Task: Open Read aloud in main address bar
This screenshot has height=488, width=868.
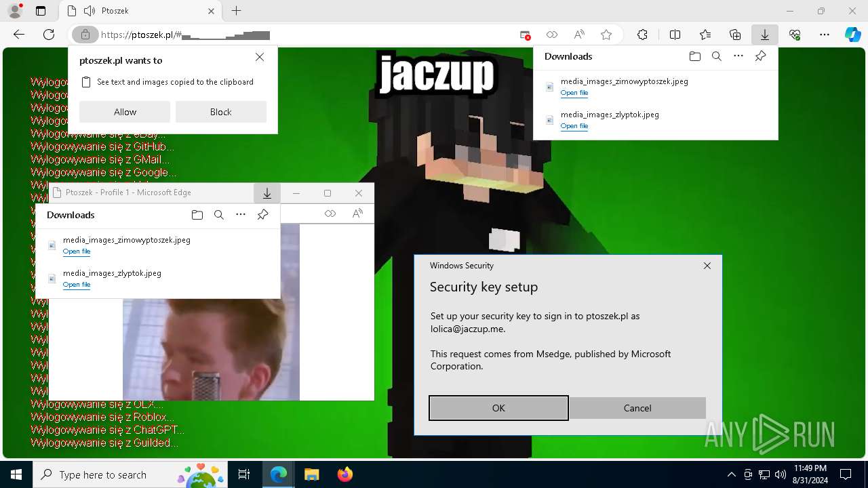Action: [x=579, y=35]
